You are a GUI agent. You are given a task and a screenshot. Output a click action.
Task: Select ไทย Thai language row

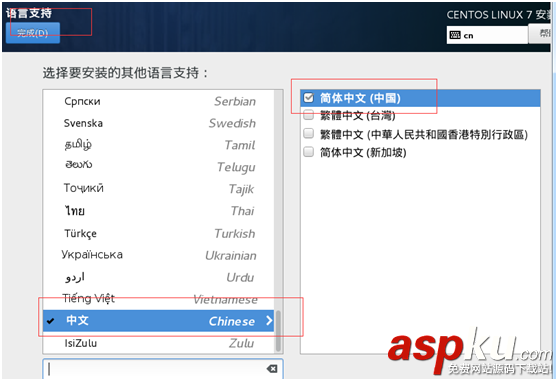click(x=159, y=211)
